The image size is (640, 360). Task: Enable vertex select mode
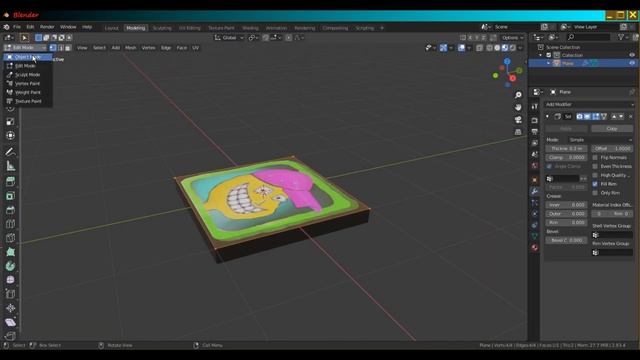[x=53, y=48]
